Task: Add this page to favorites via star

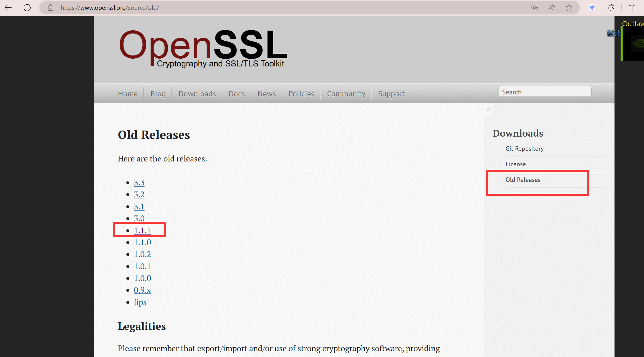Action: [x=569, y=8]
